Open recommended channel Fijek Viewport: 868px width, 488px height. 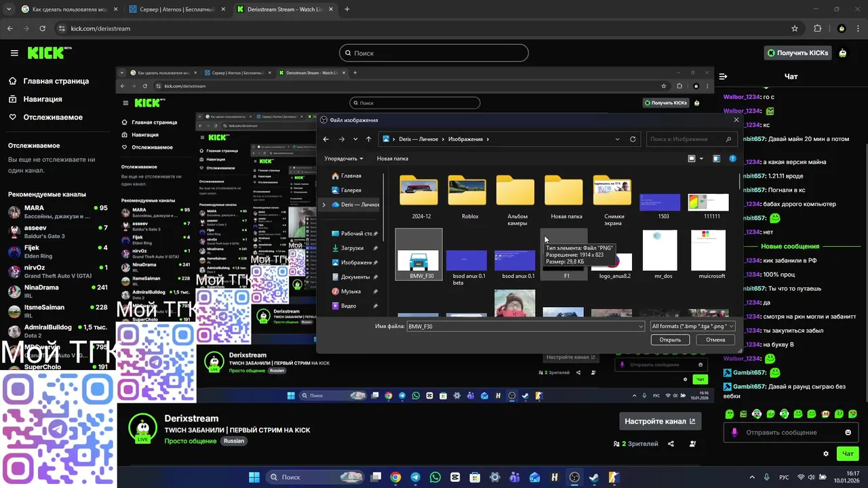(58, 251)
